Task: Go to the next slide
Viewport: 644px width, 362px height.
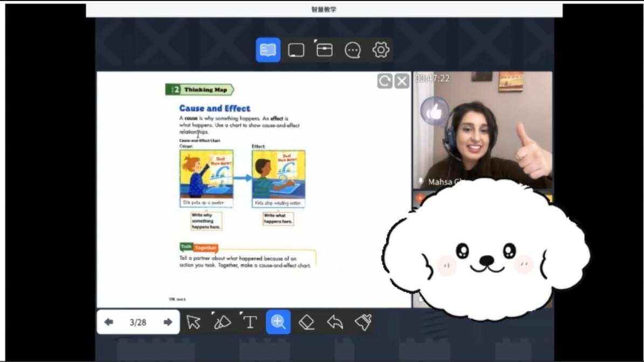Action: [168, 322]
